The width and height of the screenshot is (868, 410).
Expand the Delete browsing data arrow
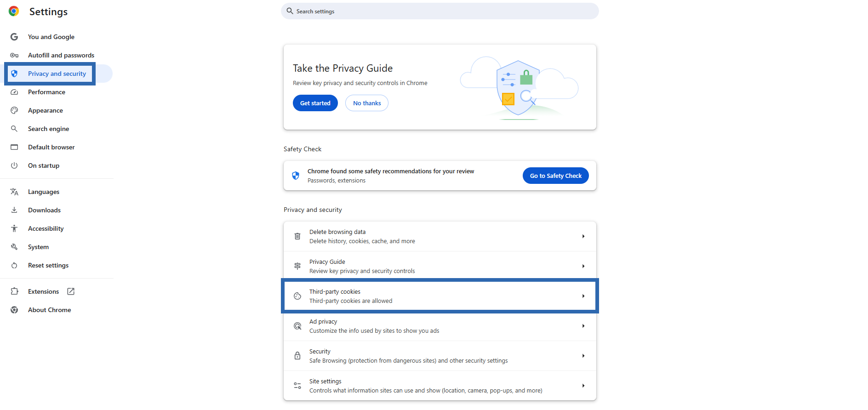click(583, 236)
